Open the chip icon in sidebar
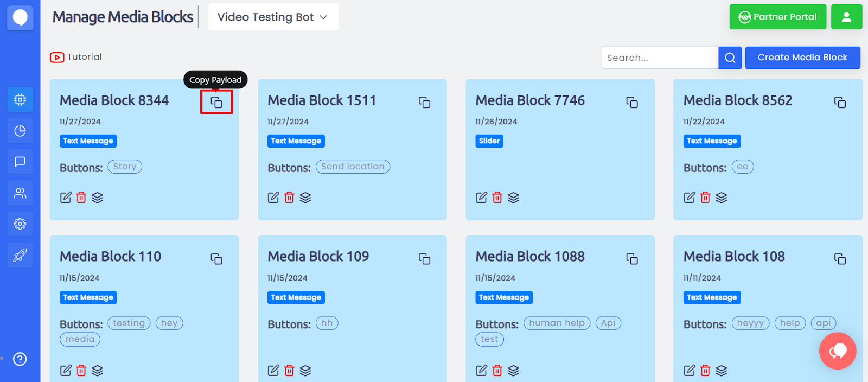868x382 pixels. point(20,99)
